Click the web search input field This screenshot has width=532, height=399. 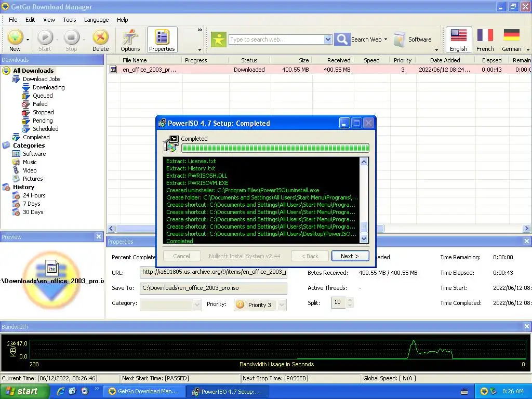[276, 39]
